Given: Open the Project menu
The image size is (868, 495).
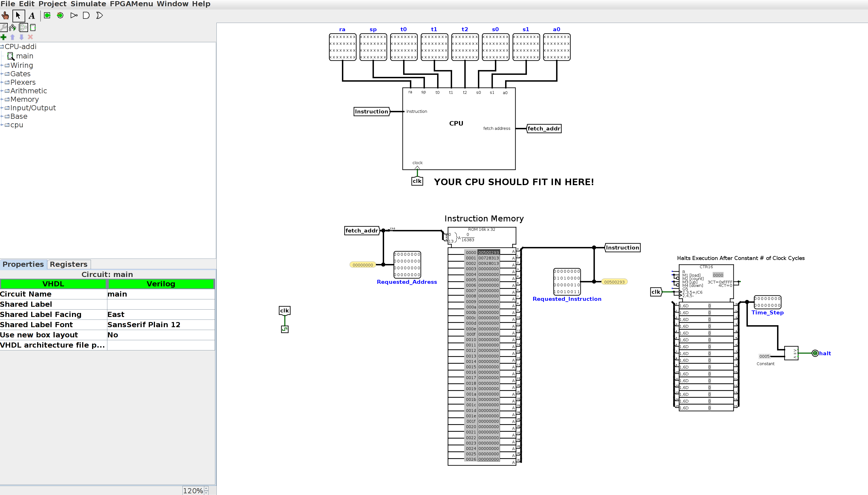Looking at the screenshot, I should tap(52, 4).
